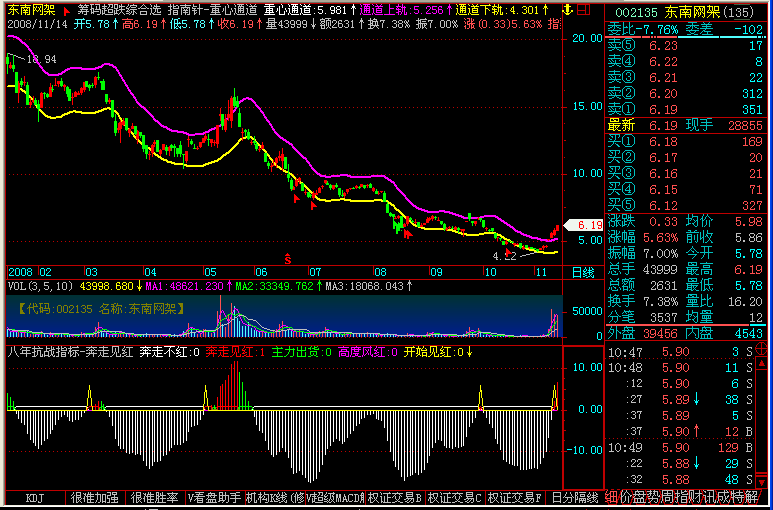Click the 卖① 6.19 ask row
This screenshot has height=510, width=773.
click(685, 109)
